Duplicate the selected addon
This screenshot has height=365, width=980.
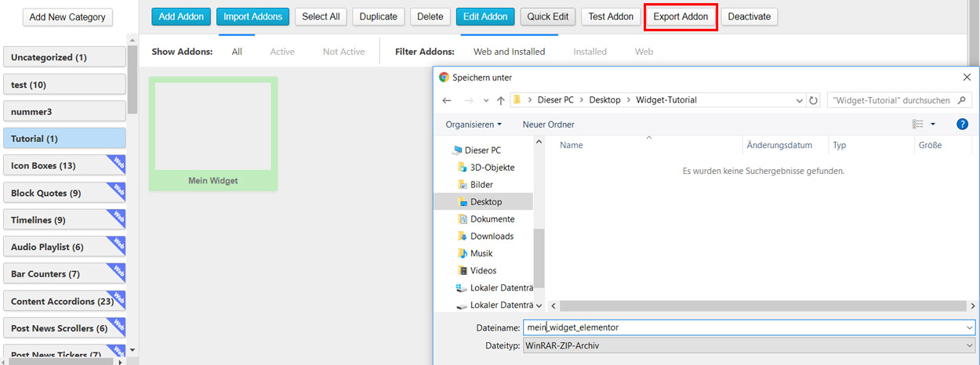coord(379,16)
